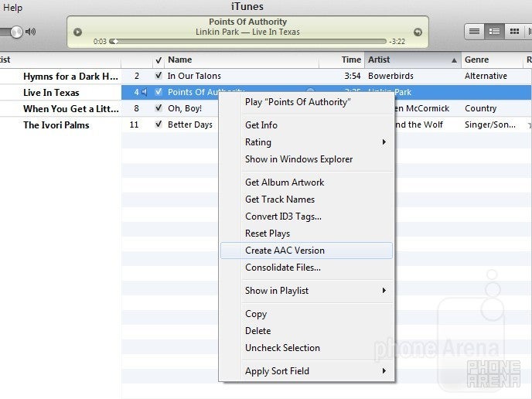
Task: Sort by the Artist column header
Action: pyautogui.click(x=413, y=60)
